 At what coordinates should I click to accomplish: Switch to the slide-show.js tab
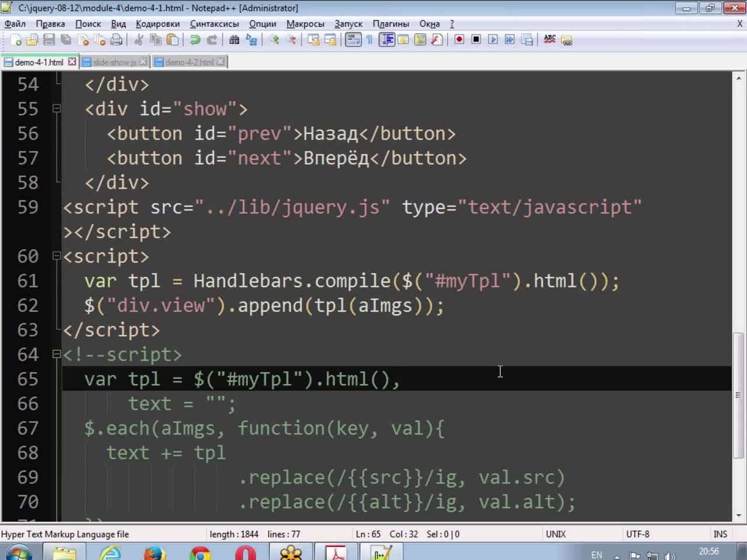click(x=114, y=62)
